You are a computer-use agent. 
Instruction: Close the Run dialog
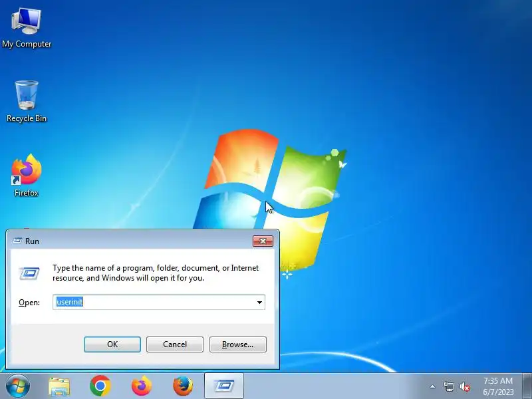[263, 241]
